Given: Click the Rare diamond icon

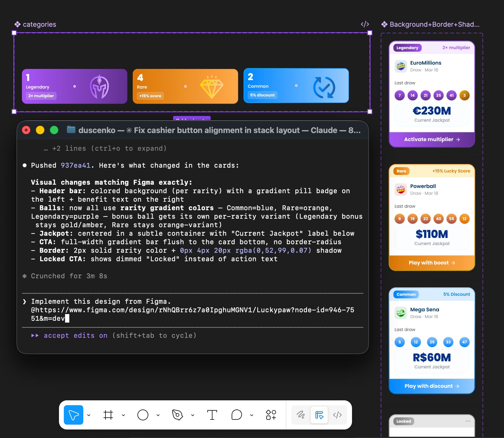Looking at the screenshot, I should (x=212, y=87).
